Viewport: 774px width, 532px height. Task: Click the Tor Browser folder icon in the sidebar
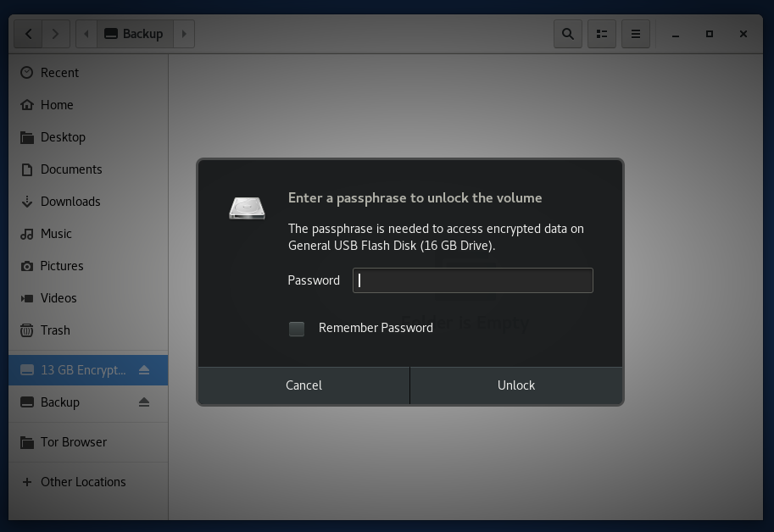(x=26, y=443)
